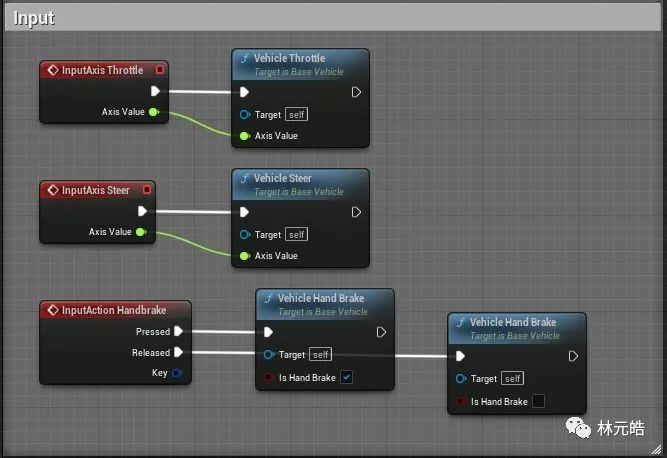Click the InputAxis Steer Axis Value output pin
Screen dimensions: 667x458
pos(141,232)
